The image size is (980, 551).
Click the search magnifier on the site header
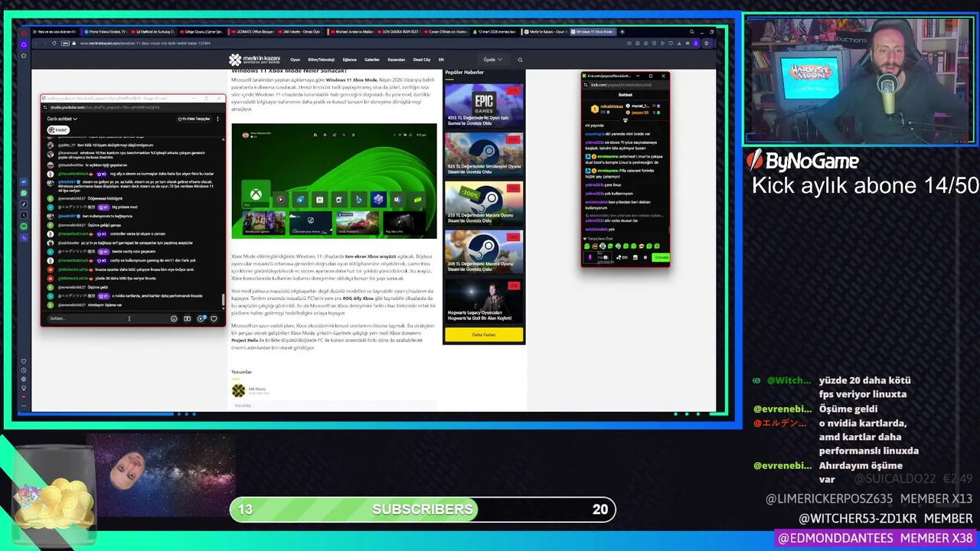(x=520, y=59)
